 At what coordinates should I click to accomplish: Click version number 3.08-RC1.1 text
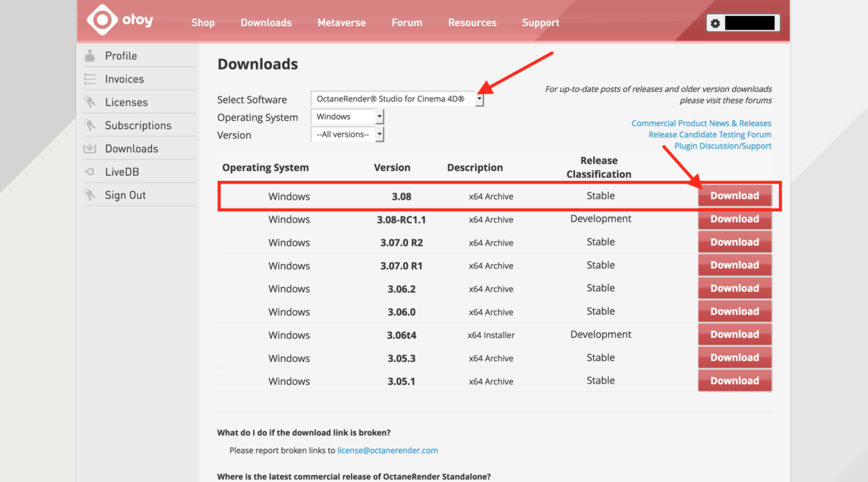[x=401, y=219]
